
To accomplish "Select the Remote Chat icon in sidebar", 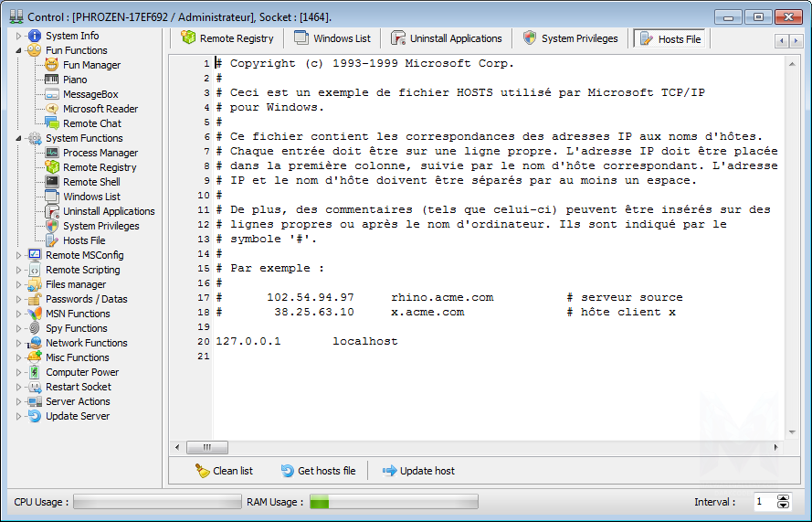I will tap(52, 123).
